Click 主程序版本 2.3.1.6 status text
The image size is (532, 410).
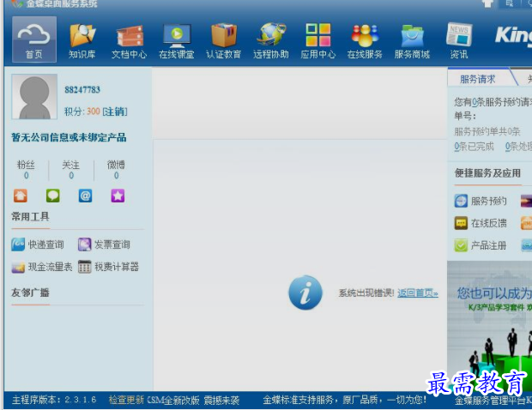pos(54,401)
